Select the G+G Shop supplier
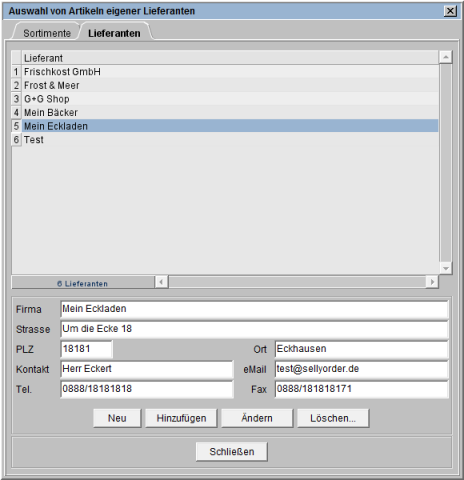Viewport: 464px width, 480px height. pos(230,99)
